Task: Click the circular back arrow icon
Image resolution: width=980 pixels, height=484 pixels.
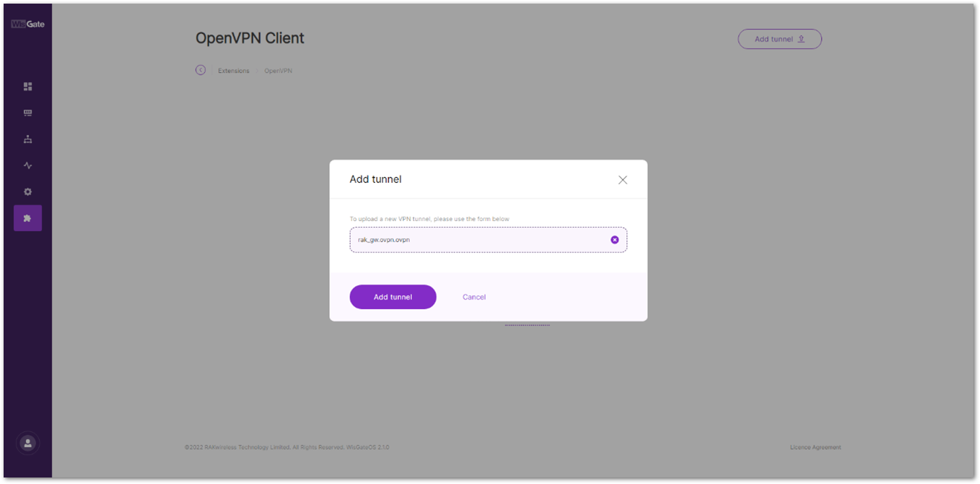Action: tap(201, 70)
